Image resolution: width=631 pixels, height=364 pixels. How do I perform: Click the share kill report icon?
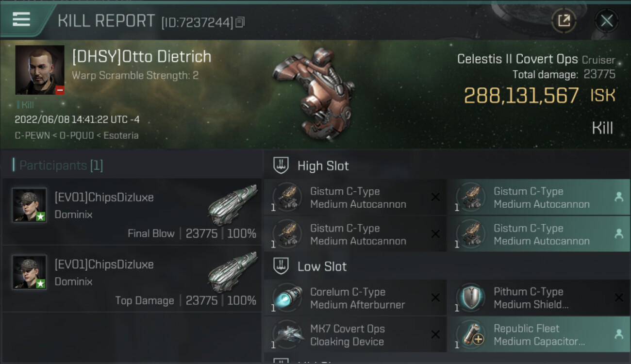(x=564, y=20)
